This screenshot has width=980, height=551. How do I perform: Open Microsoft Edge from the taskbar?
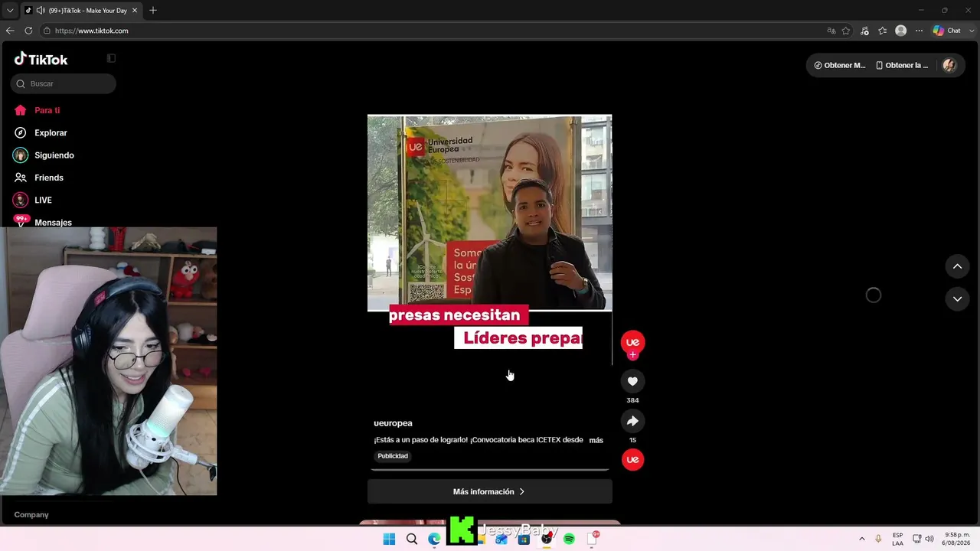pos(434,539)
